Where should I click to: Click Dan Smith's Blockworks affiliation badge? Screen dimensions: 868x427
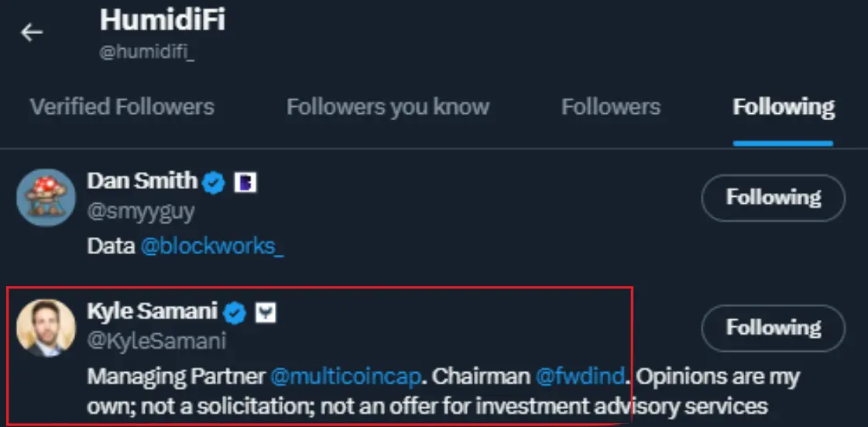(x=245, y=182)
